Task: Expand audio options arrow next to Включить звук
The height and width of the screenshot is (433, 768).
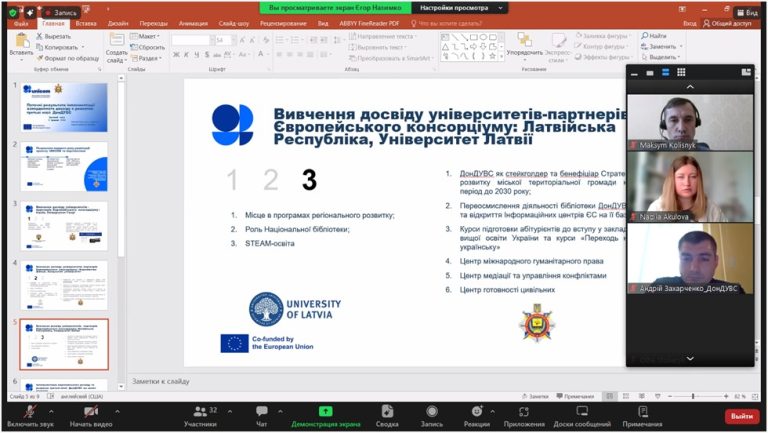Action: click(x=51, y=411)
